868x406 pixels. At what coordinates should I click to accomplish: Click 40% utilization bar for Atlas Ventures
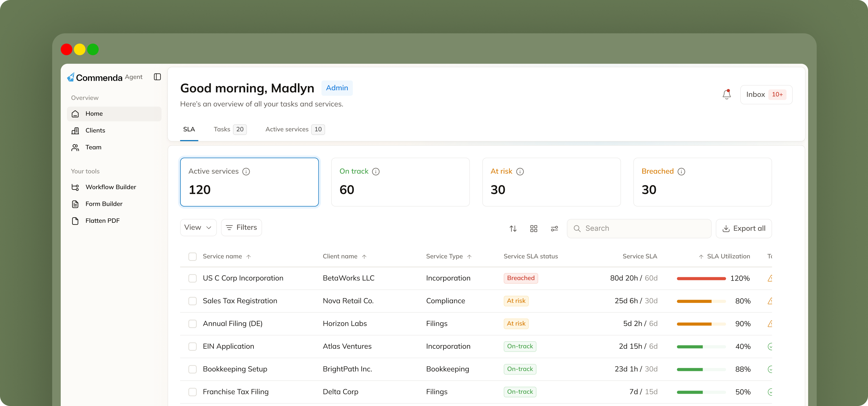click(701, 346)
